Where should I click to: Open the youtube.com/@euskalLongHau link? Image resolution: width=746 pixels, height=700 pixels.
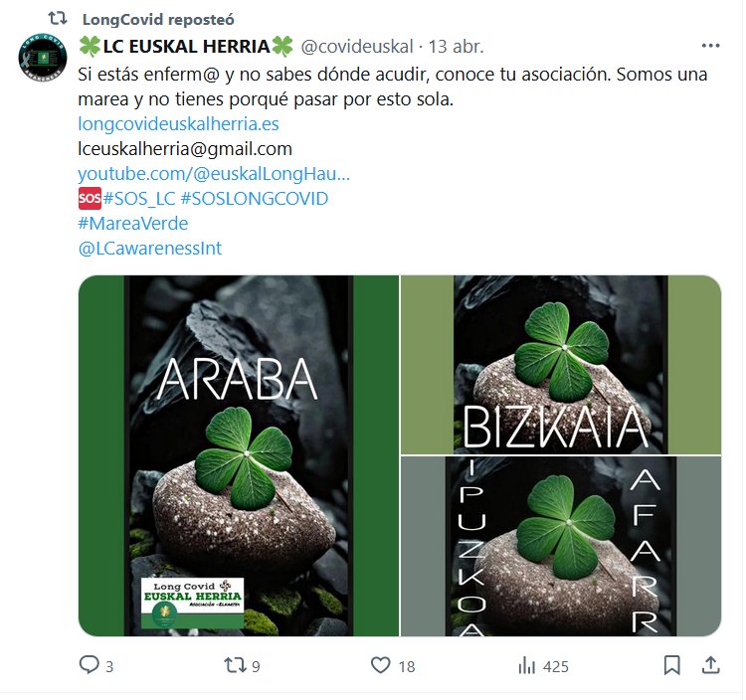tap(214, 174)
